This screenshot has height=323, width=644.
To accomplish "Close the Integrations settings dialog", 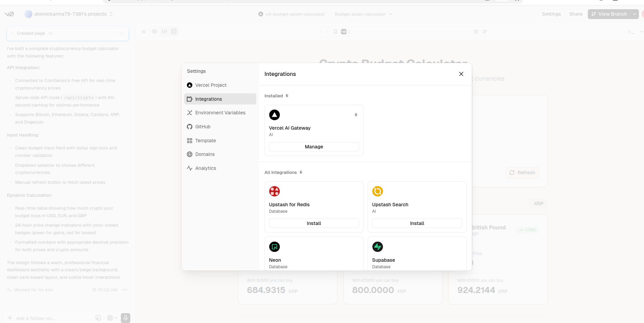I will coord(461,74).
